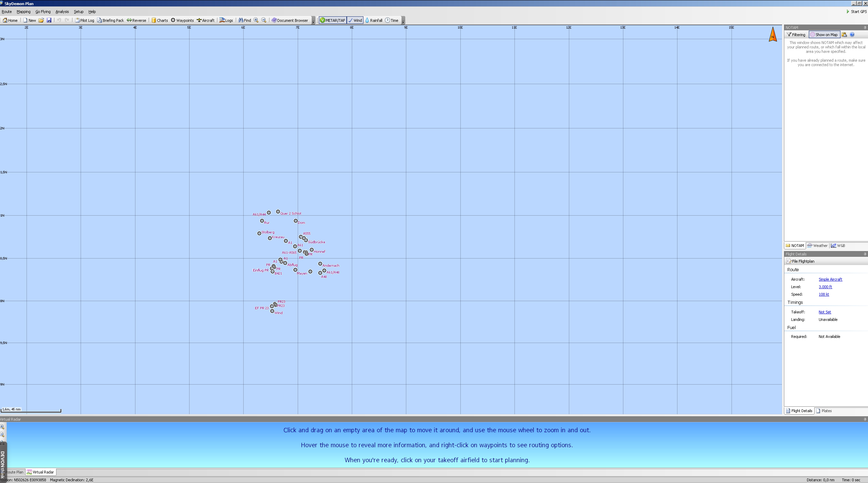Expand the weather toolbar overflow arrow
This screenshot has width=868, height=483.
pyautogui.click(x=403, y=21)
